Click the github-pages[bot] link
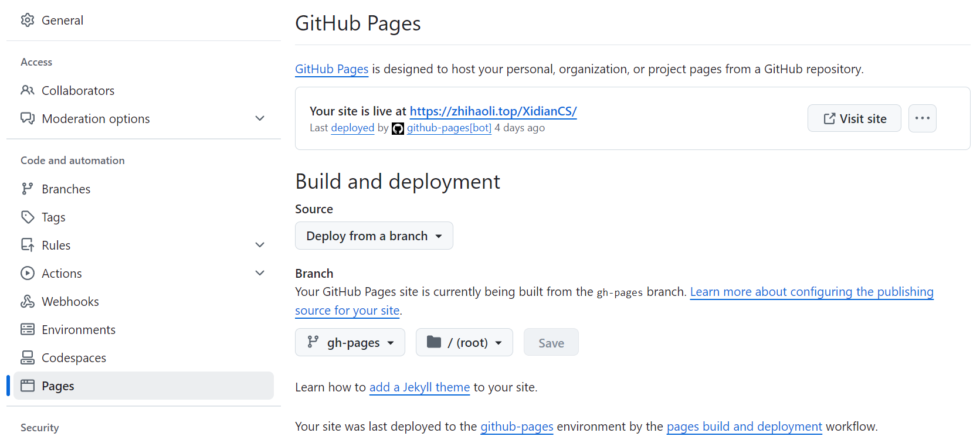This screenshot has width=980, height=443. tap(449, 128)
